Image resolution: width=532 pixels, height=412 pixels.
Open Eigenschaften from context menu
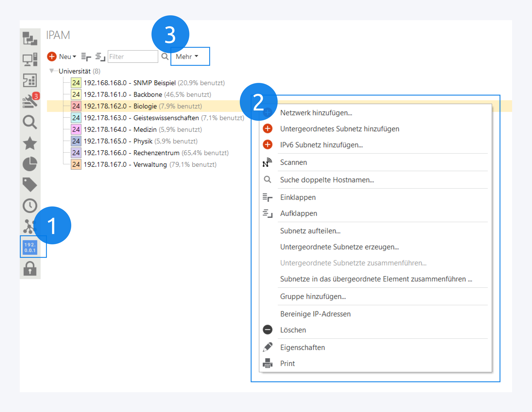click(302, 348)
